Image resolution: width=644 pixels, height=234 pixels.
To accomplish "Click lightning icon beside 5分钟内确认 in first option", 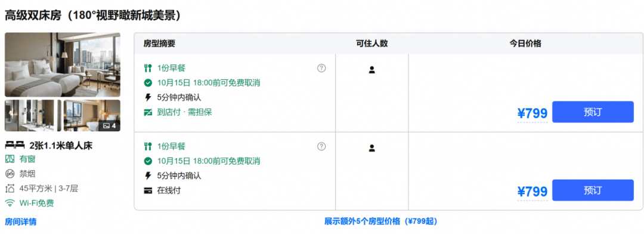I will pyautogui.click(x=148, y=97).
